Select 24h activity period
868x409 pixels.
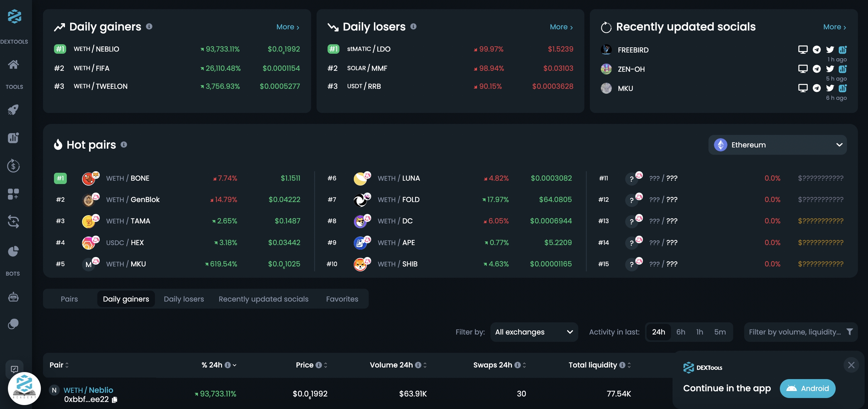click(658, 332)
